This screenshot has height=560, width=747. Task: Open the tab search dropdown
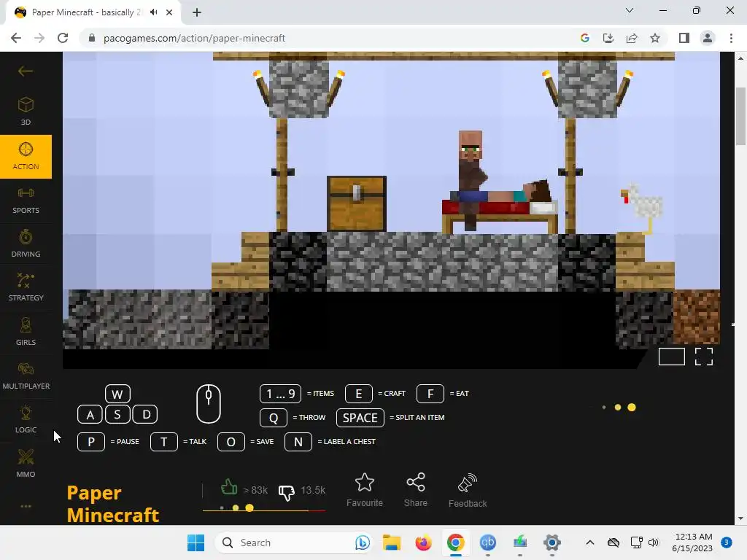click(x=630, y=10)
